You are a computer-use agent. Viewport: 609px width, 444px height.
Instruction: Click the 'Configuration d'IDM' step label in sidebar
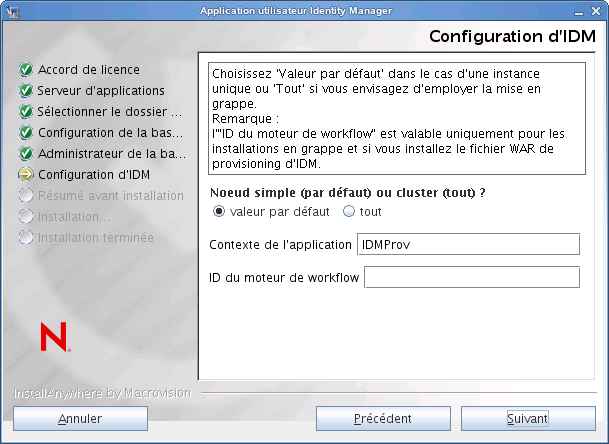pyautogui.click(x=94, y=174)
